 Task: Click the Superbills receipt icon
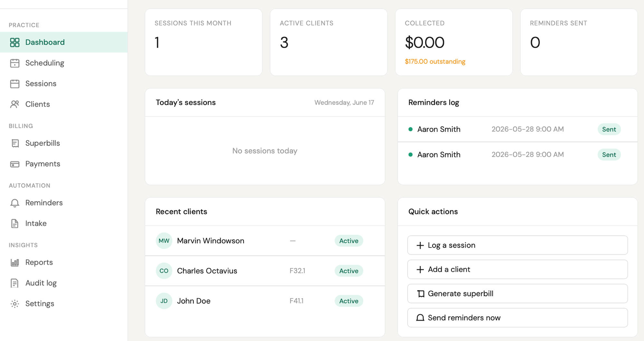pos(15,143)
